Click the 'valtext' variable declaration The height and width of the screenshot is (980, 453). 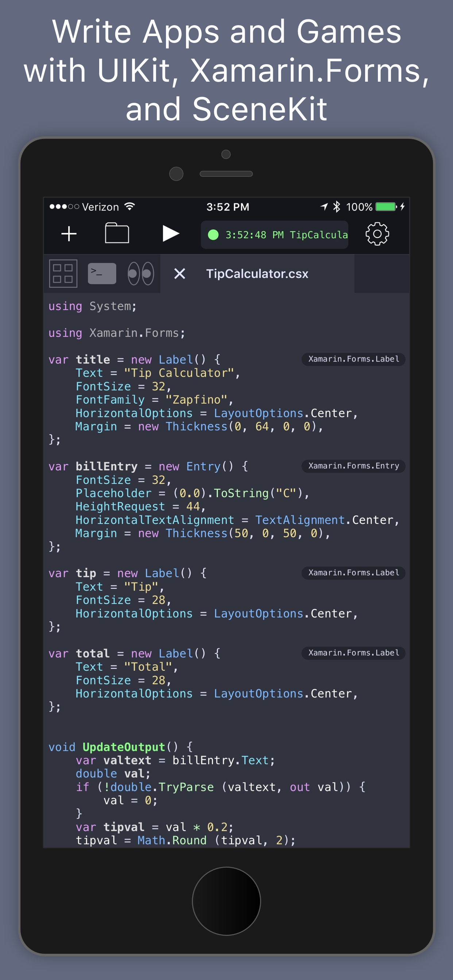(x=127, y=760)
